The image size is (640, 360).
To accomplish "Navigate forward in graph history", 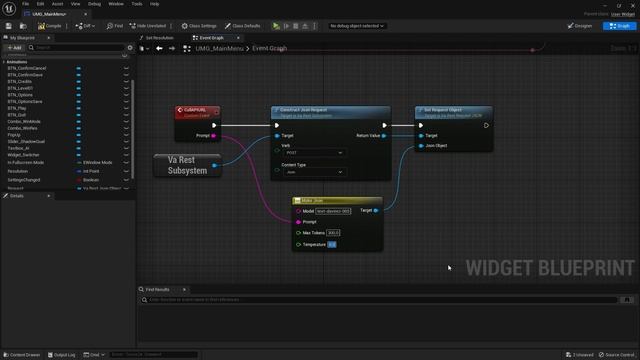I will click(x=172, y=49).
